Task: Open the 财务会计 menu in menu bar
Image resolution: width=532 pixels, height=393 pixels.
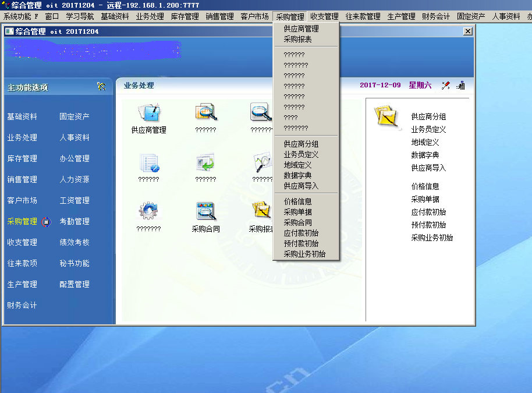Action: 435,17
